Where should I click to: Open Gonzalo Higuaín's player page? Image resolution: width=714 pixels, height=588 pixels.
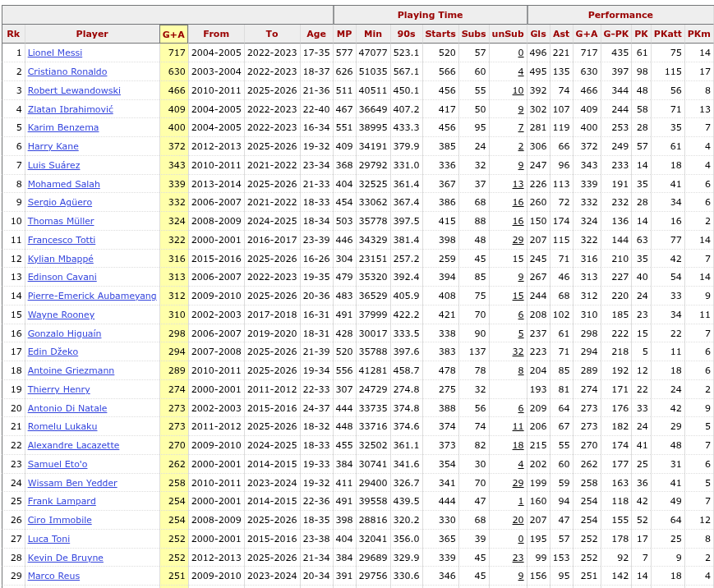[x=65, y=333]
